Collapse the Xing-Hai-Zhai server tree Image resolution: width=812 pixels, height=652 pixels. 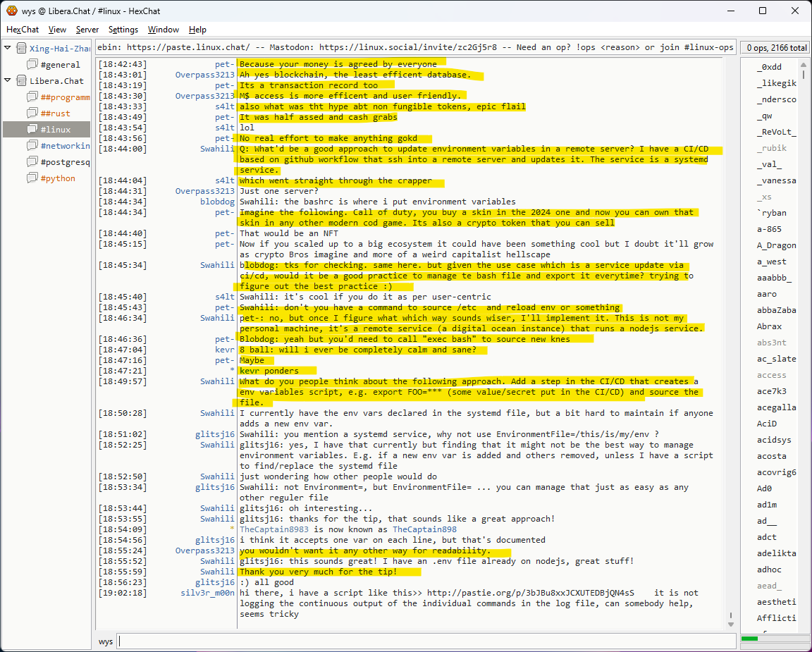[8, 49]
